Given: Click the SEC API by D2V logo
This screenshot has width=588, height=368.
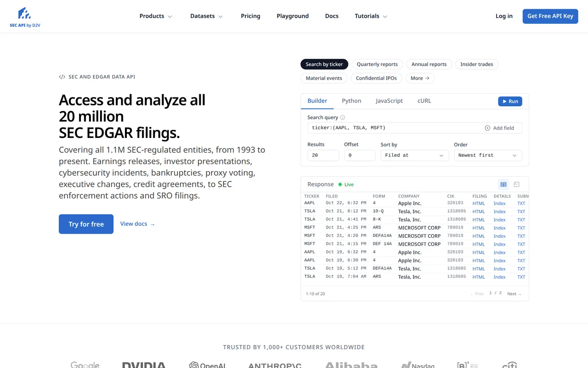Looking at the screenshot, I should click(x=25, y=17).
